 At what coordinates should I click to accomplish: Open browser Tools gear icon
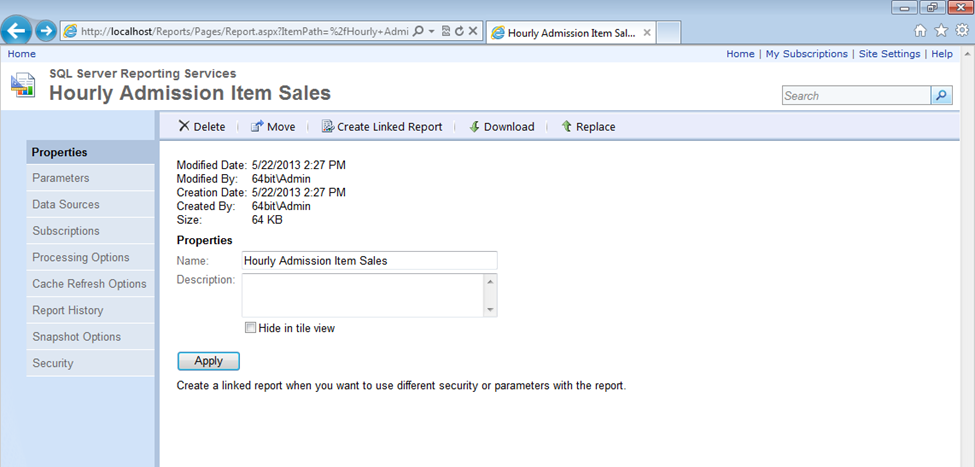[962, 31]
